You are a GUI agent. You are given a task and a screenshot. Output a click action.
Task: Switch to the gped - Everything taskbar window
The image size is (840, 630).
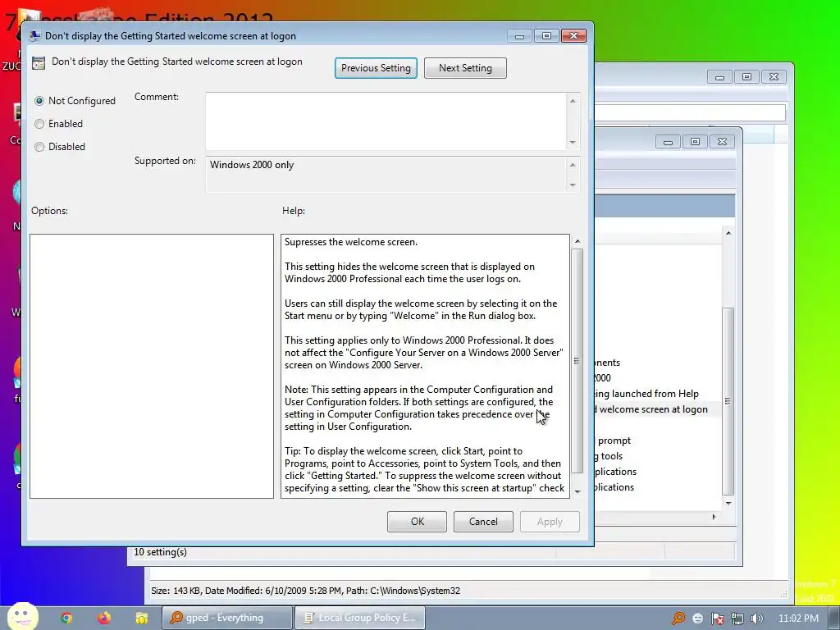click(x=227, y=618)
